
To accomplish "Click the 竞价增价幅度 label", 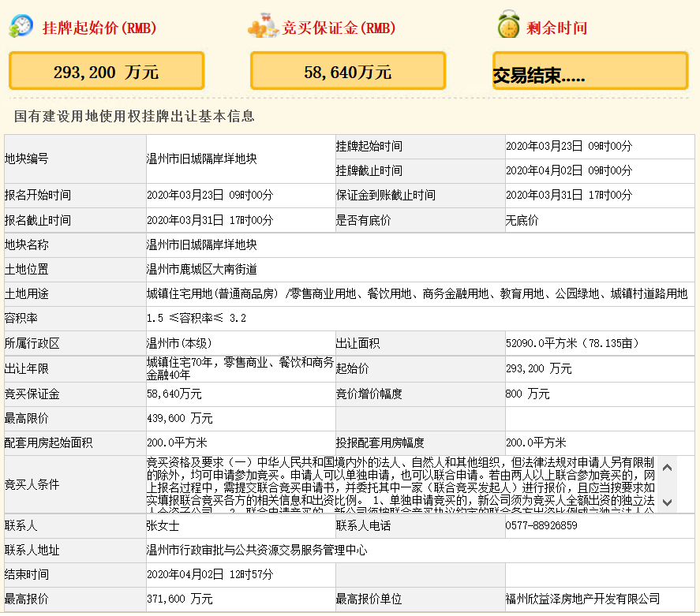I will pos(369,394).
